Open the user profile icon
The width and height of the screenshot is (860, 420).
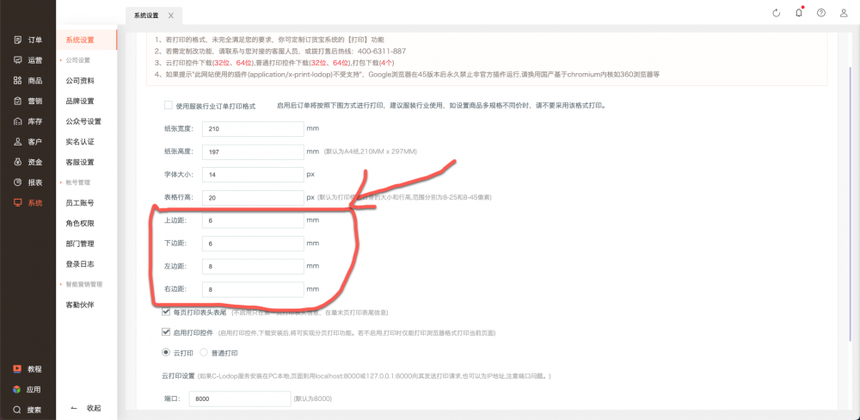[844, 13]
